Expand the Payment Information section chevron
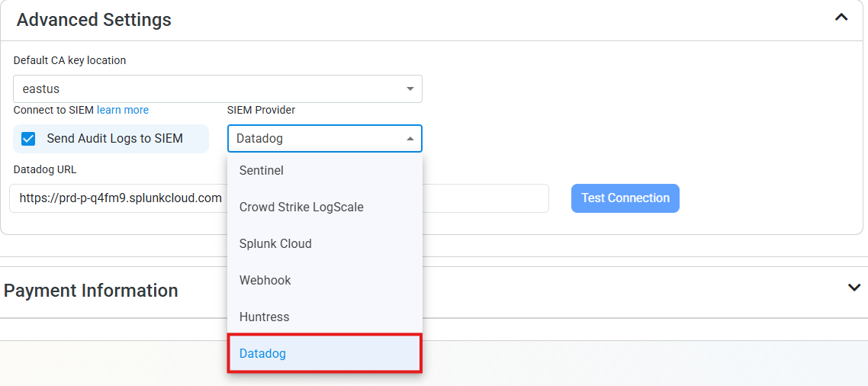 [854, 288]
